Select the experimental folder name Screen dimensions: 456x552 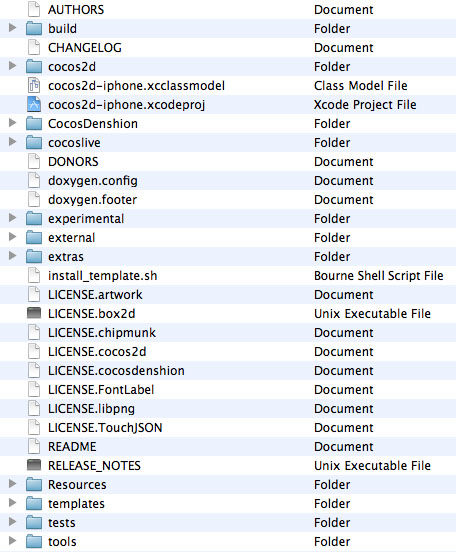click(86, 219)
